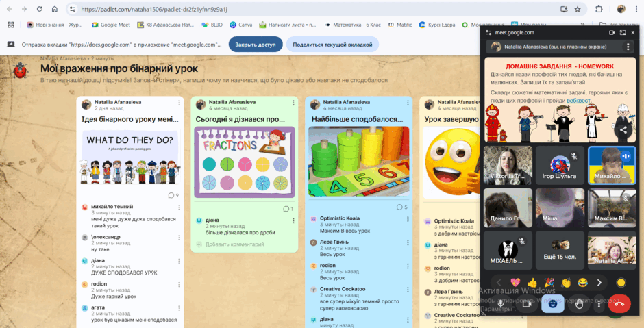Send the sparkling heart reaction
644x328 pixels.
(515, 282)
